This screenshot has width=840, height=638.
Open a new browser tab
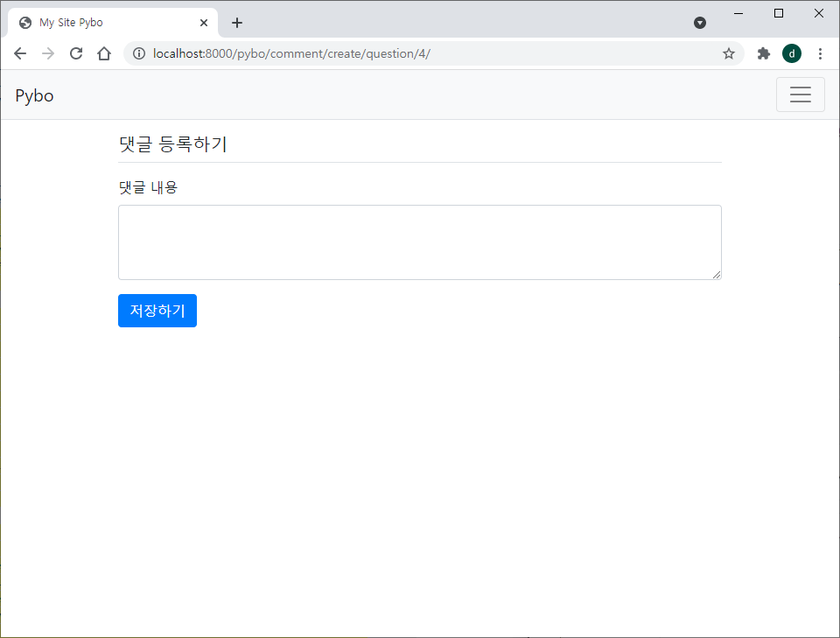point(237,23)
